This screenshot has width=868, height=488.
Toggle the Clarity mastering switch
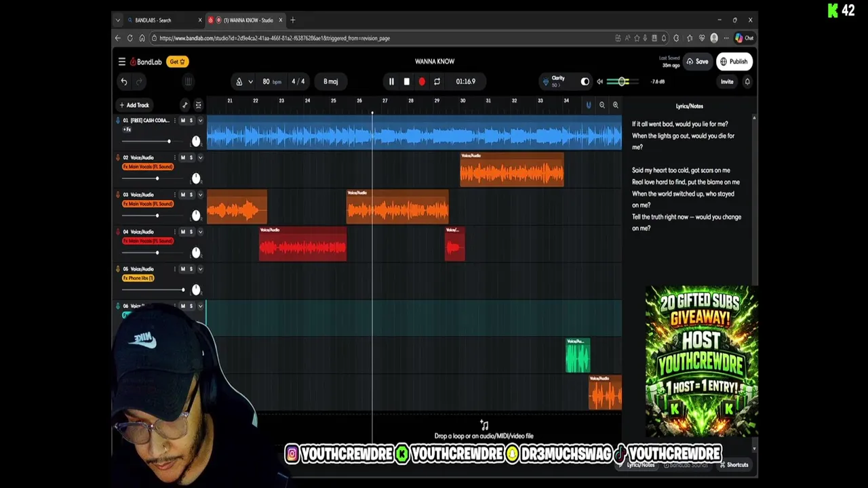585,81
